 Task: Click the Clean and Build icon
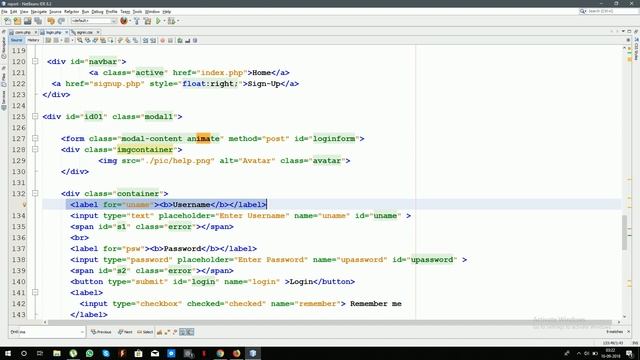(x=147, y=21)
